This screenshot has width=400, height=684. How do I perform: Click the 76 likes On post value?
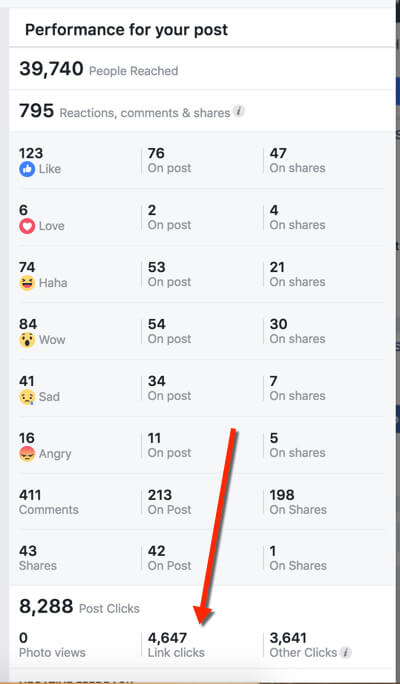156,153
